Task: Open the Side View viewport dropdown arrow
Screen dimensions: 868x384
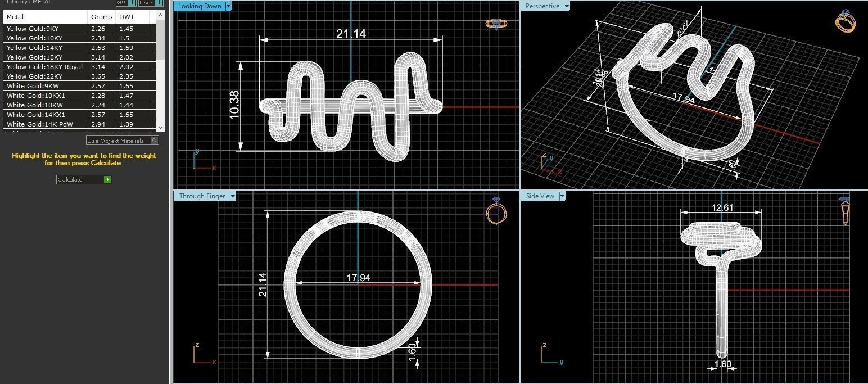Action: coord(562,196)
